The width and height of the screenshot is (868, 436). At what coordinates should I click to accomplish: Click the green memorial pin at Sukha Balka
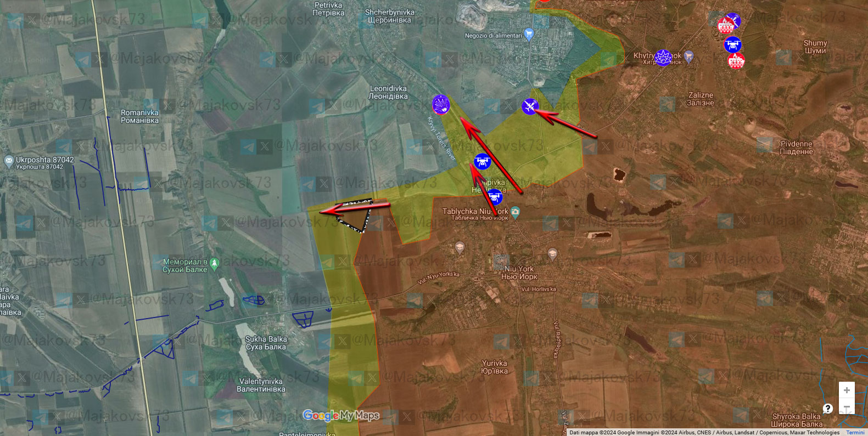214,264
